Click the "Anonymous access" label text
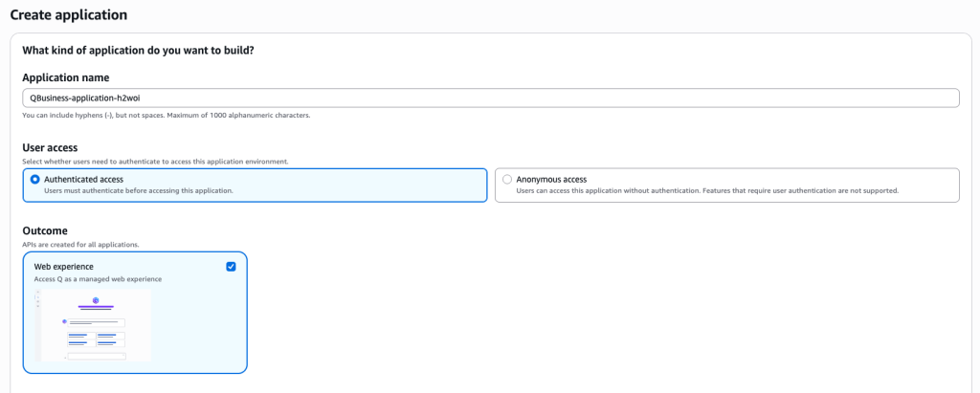Viewport: 980px width, 393px height. pyautogui.click(x=551, y=180)
